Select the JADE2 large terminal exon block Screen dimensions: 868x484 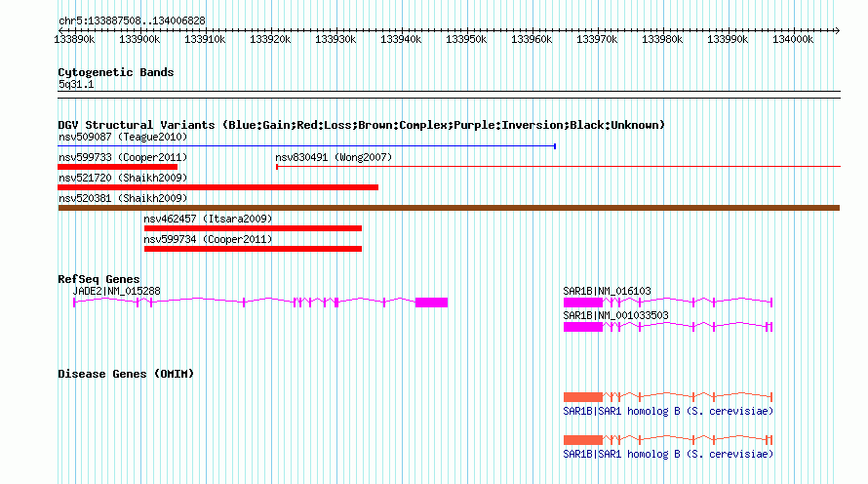click(x=431, y=302)
